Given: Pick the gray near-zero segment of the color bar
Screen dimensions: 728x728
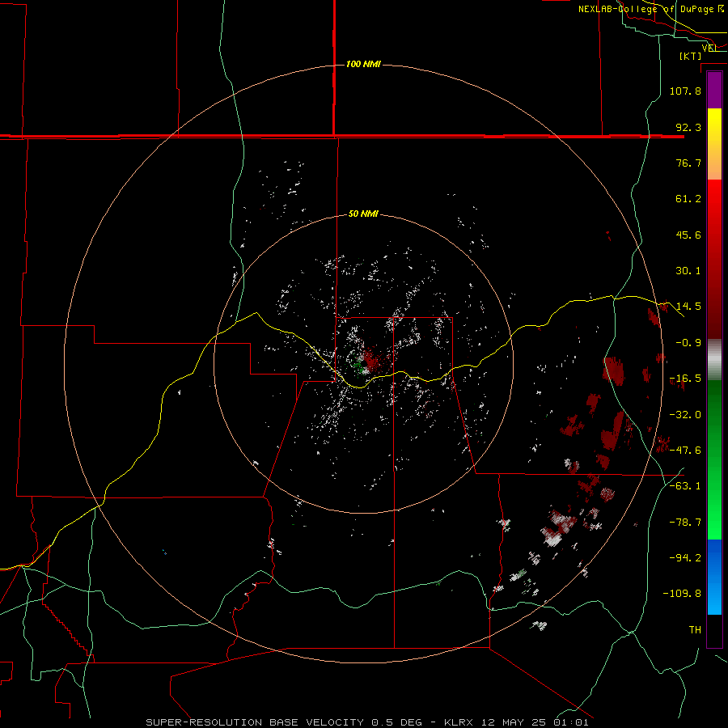Looking at the screenshot, I should pyautogui.click(x=714, y=360).
